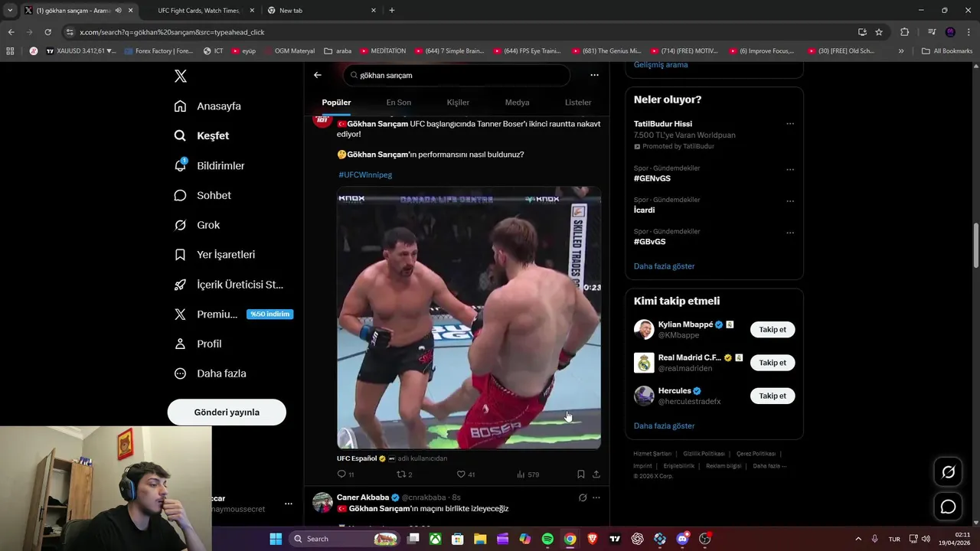This screenshot has height=551, width=980.
Task: Switch to En Son tab
Action: [x=398, y=103]
